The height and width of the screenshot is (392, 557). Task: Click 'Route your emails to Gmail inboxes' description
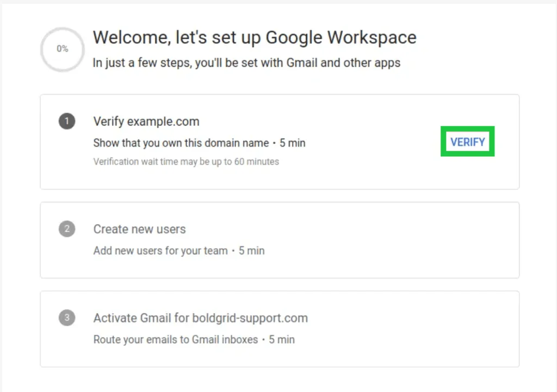[175, 339]
